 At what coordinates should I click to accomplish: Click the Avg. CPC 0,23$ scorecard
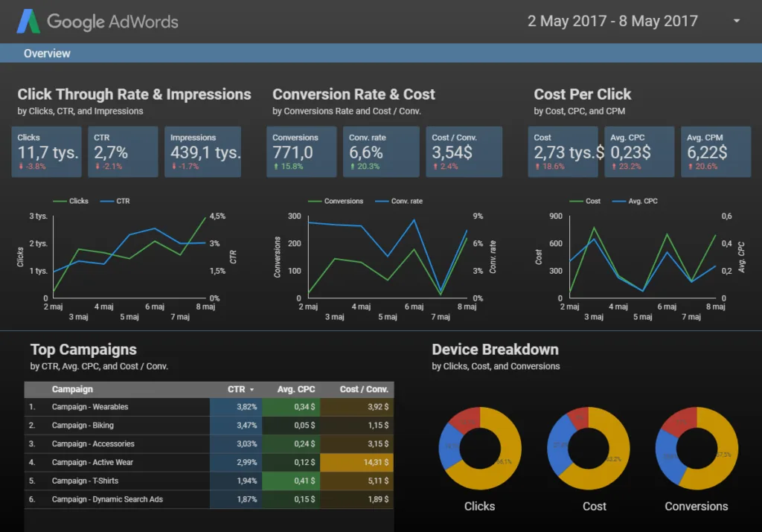coord(639,152)
